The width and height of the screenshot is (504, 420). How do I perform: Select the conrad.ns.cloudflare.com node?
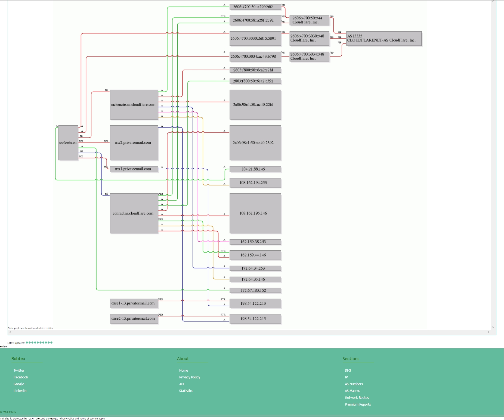pos(134,213)
